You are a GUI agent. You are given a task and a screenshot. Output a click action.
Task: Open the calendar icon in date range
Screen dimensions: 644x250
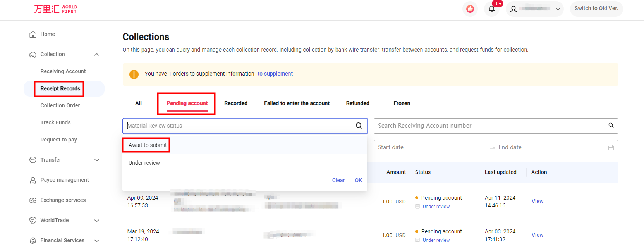[x=611, y=148]
